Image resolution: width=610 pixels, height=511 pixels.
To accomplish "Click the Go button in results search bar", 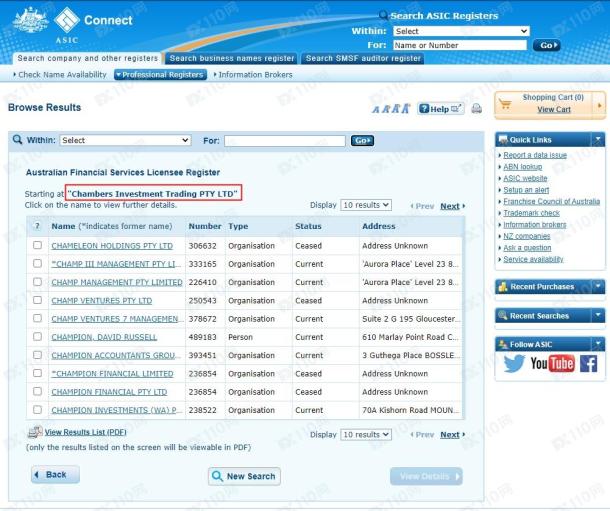I will [362, 140].
